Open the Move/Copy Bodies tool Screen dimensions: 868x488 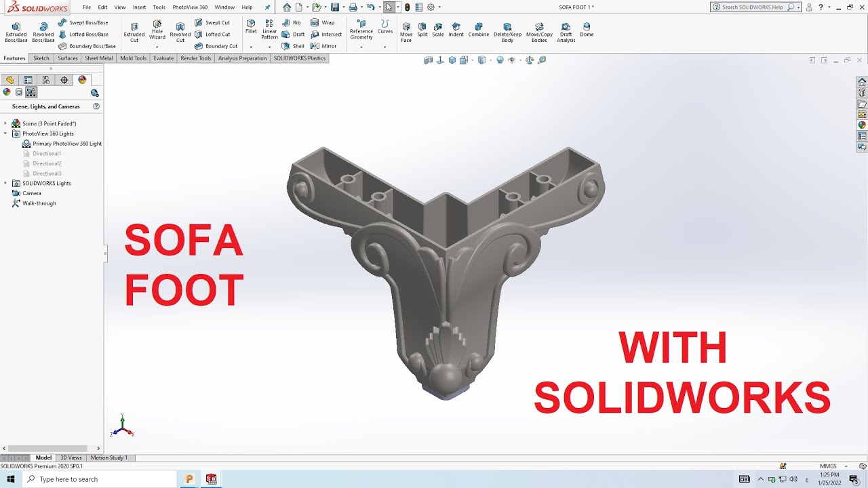[x=540, y=32]
